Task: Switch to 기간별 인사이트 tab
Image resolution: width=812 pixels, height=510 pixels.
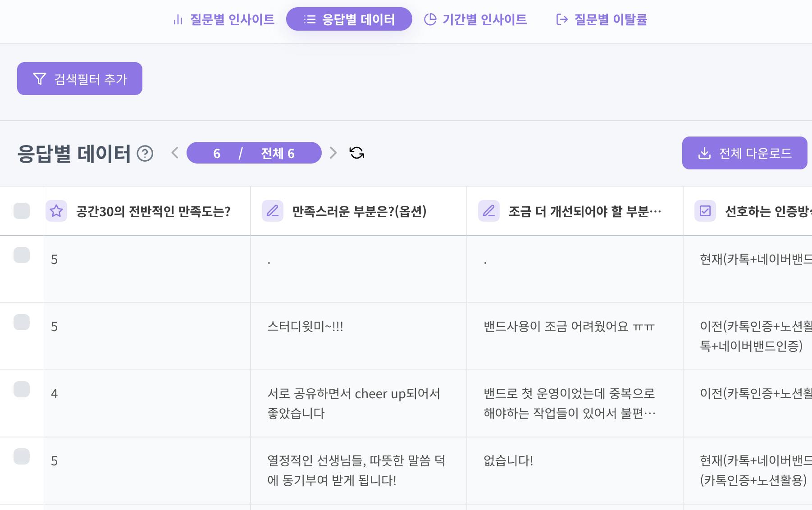Action: pyautogui.click(x=475, y=19)
